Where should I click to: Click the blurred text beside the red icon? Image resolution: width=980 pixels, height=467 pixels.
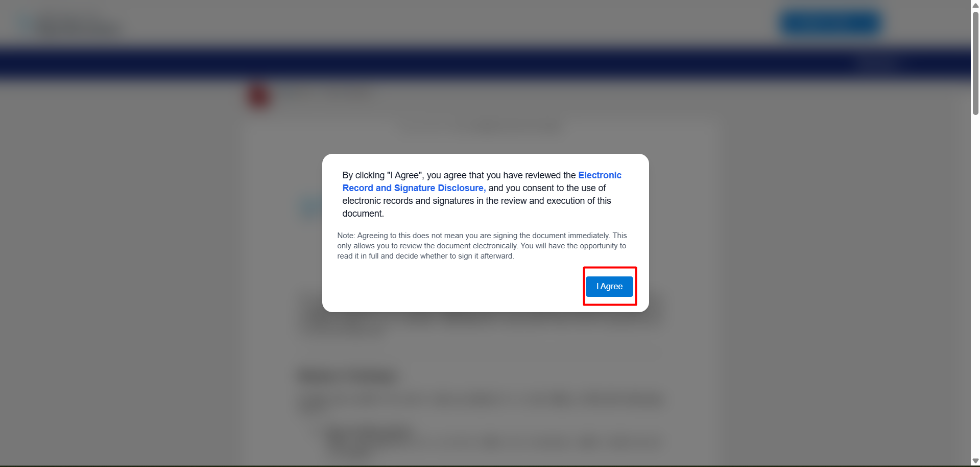324,95
